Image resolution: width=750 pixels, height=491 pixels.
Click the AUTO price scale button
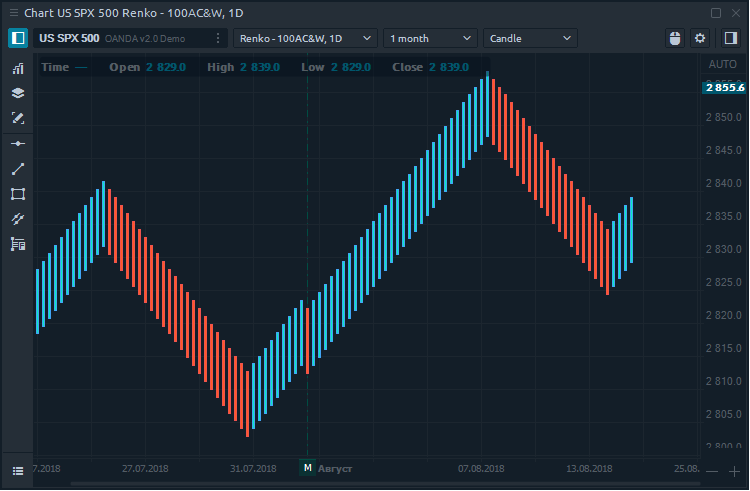(x=721, y=64)
